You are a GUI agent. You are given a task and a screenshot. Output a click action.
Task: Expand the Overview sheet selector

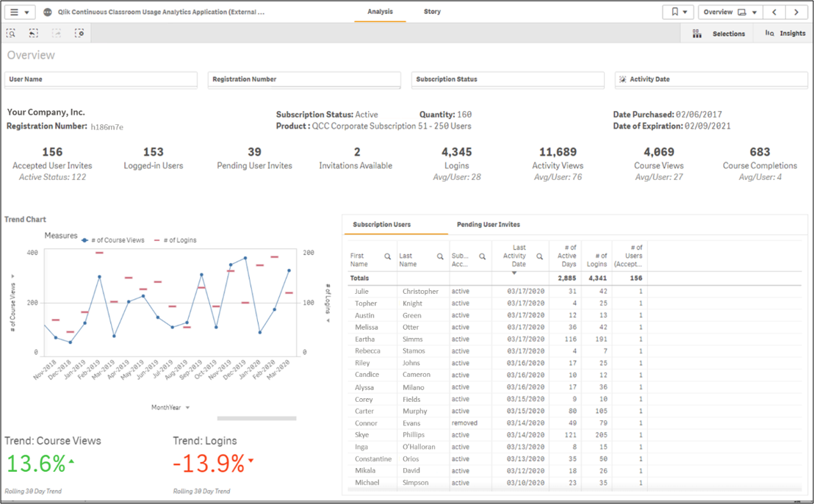point(730,12)
